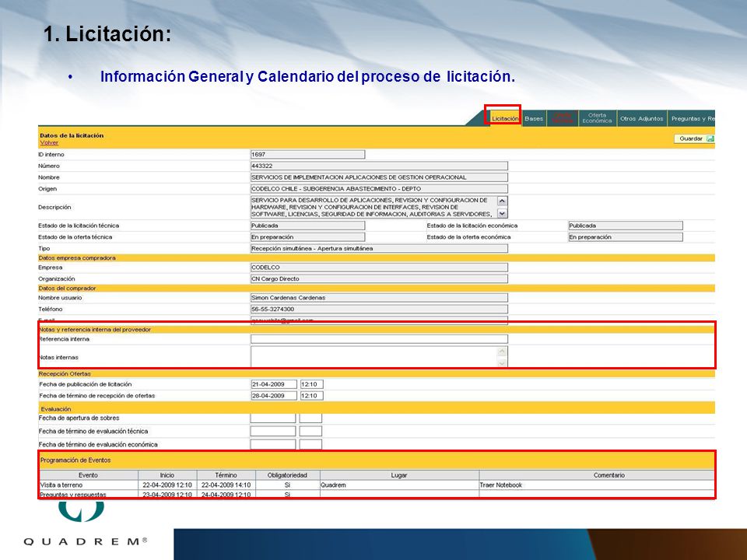Select the 'Visita a terreno' event row
Image resolution: width=747 pixels, height=560 pixels.
point(377,485)
